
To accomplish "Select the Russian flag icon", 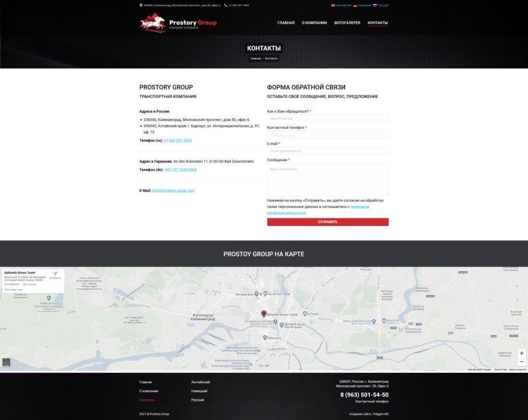I will [x=375, y=5].
